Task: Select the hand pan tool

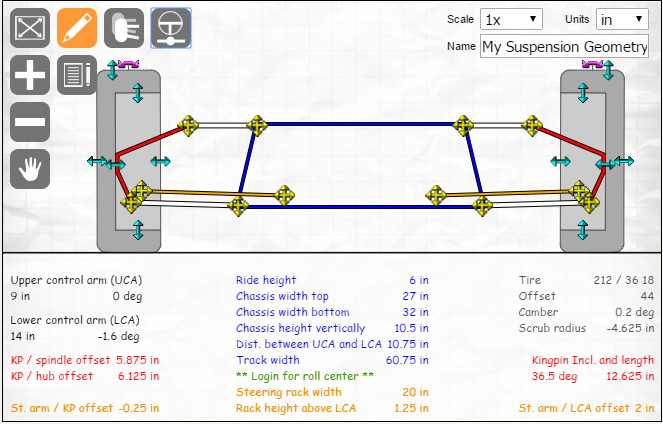Action: pyautogui.click(x=30, y=168)
